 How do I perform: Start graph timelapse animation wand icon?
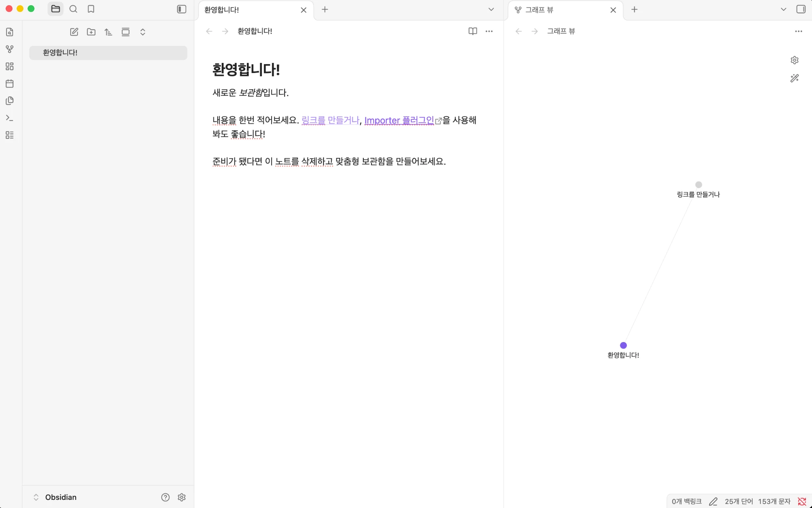(x=795, y=78)
